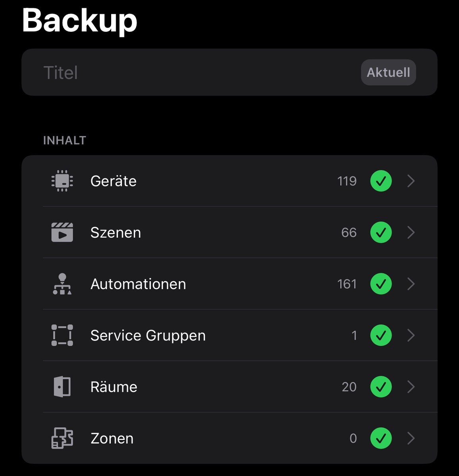Click the Räume door icon
Viewport: 459px width, 476px height.
coord(62,387)
